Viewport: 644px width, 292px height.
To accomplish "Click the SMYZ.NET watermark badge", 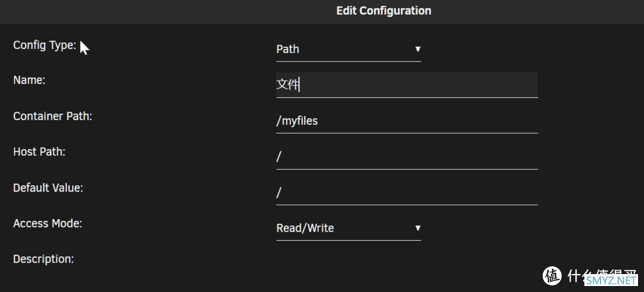I will 611,281.
